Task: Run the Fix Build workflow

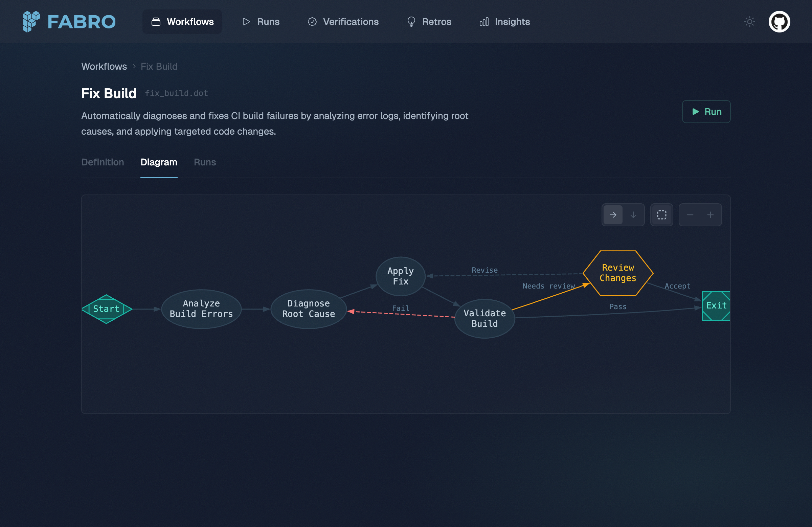Action: tap(706, 112)
